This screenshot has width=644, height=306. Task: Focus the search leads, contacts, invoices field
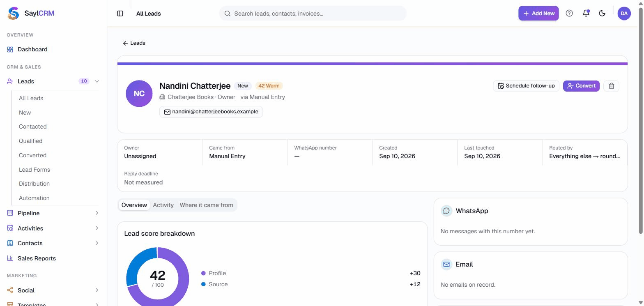pyautogui.click(x=313, y=14)
